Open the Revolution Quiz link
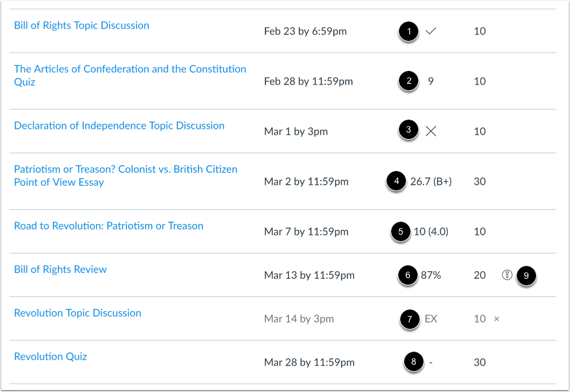 point(51,357)
